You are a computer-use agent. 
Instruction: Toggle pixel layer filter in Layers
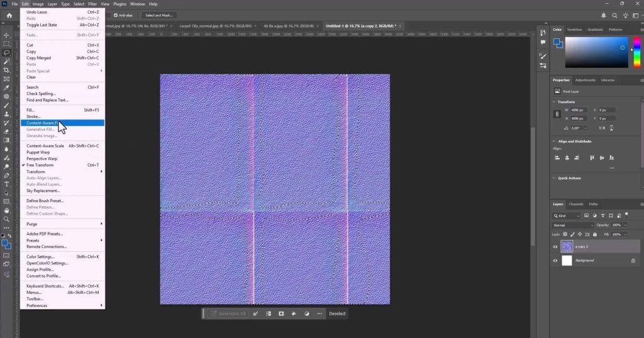coord(587,215)
